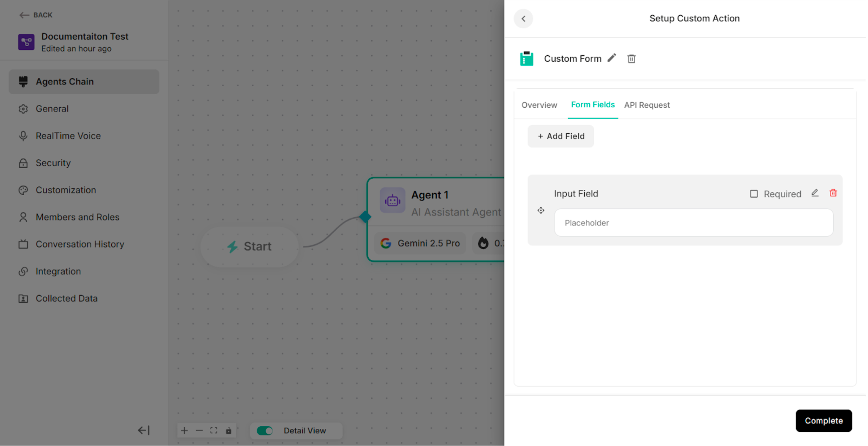Delete the Custom Form action via trash icon
This screenshot has width=868, height=446.
pos(631,58)
